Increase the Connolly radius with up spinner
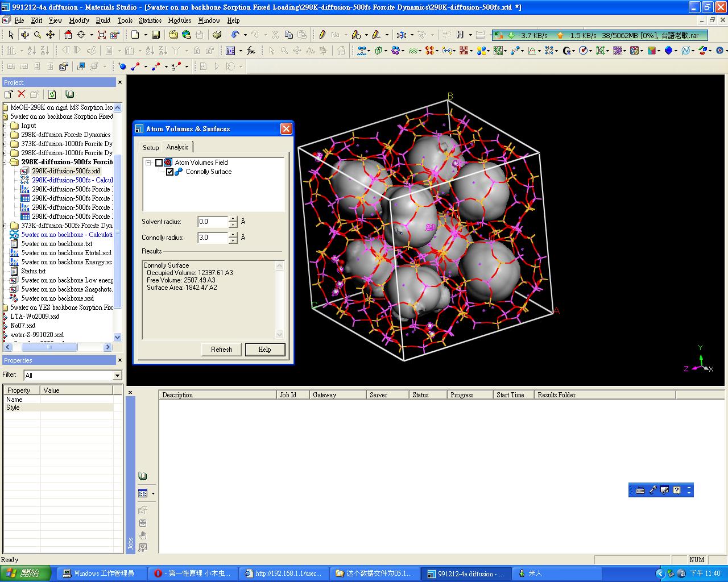 [233, 234]
